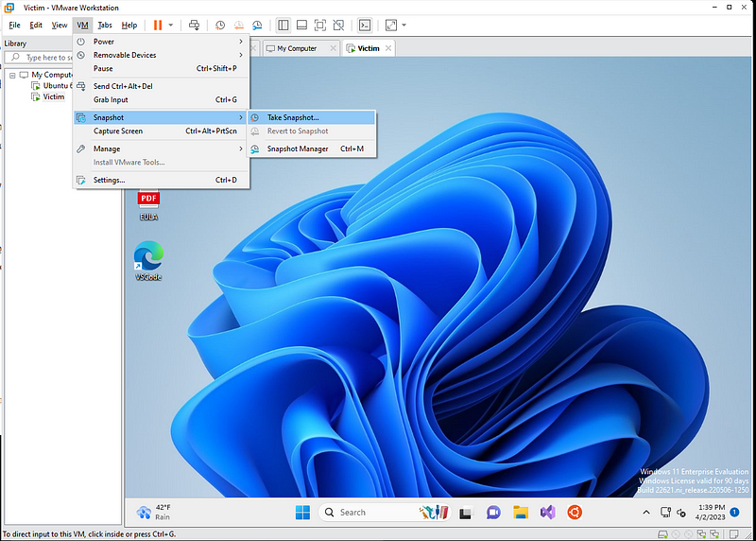
Task: Open Snapshot Manager from the submenu
Action: click(312, 148)
